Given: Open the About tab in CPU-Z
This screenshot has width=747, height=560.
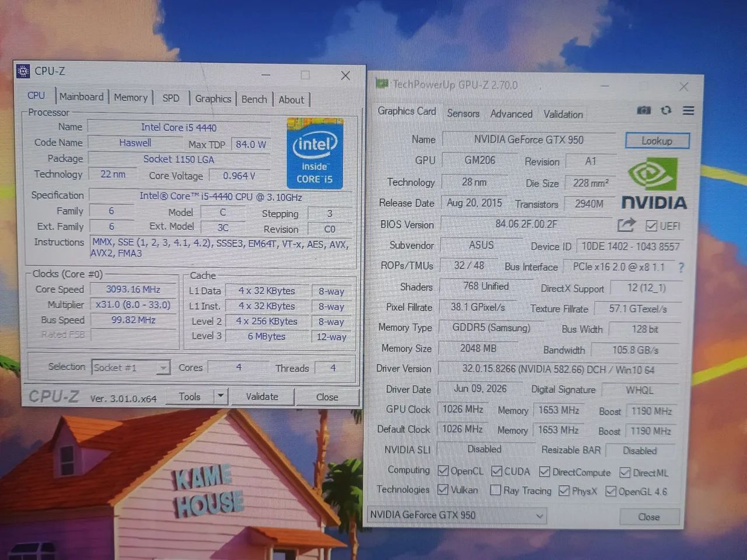Looking at the screenshot, I should point(291,100).
